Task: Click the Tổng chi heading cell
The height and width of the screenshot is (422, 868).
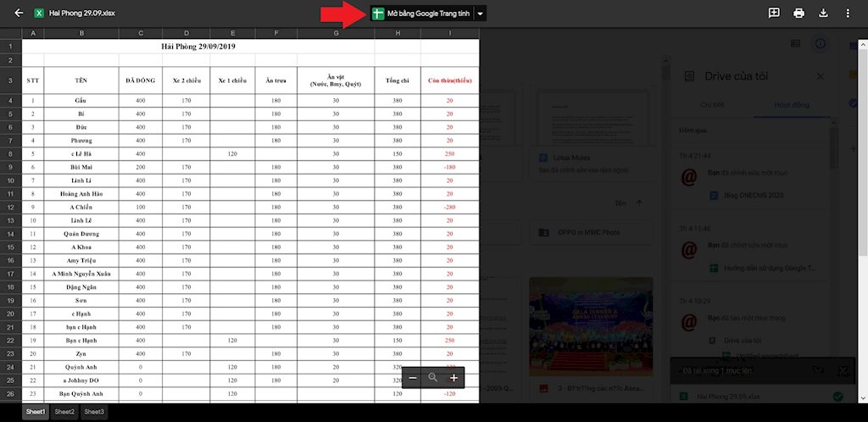Action: [398, 81]
